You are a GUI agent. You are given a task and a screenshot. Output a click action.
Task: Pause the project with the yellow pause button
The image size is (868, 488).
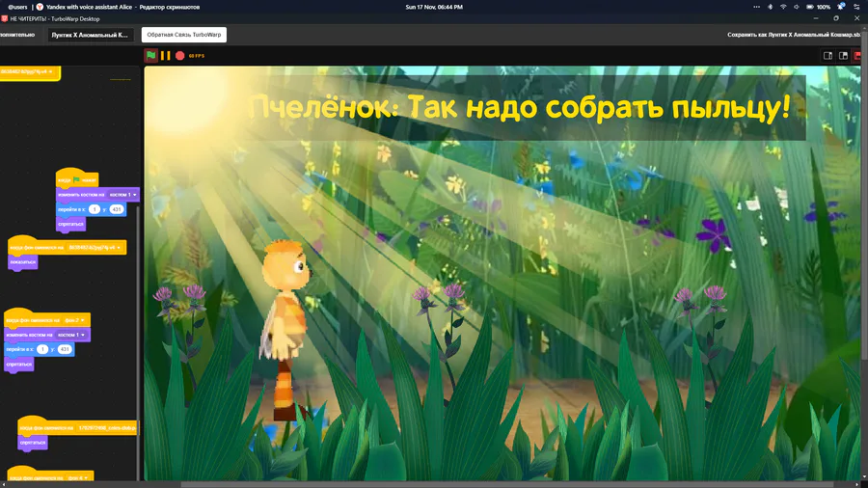(165, 55)
